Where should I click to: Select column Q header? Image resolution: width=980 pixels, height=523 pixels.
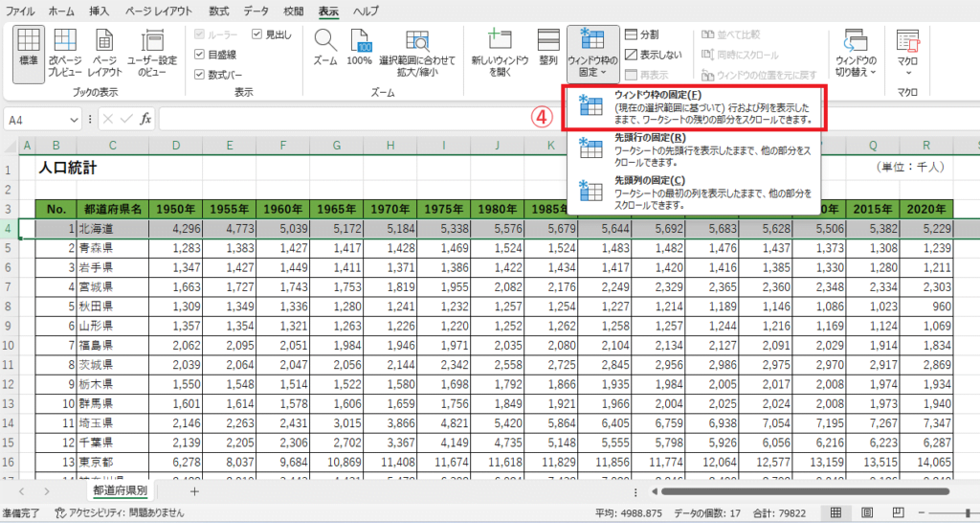click(873, 146)
